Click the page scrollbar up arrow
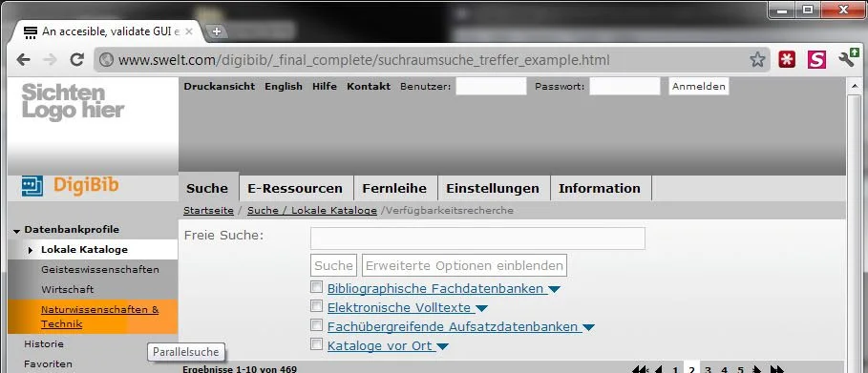Image resolution: width=868 pixels, height=373 pixels. point(855,86)
